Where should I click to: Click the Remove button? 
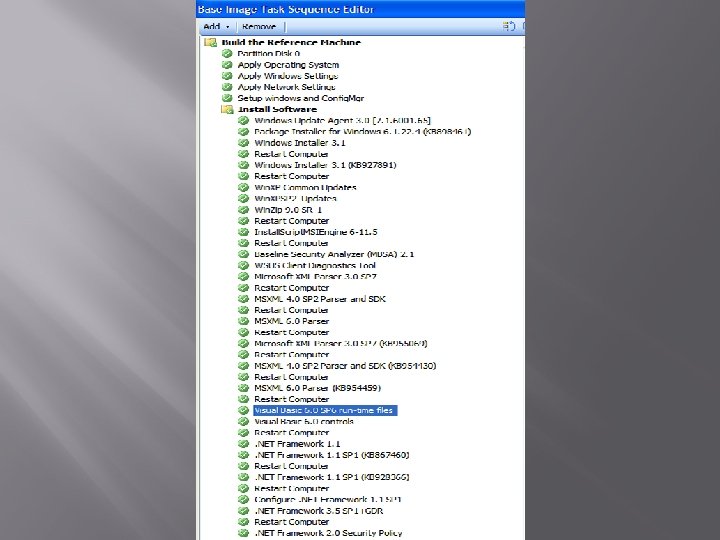259,27
